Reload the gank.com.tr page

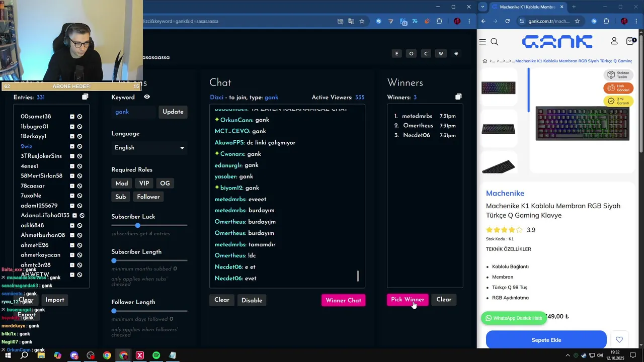(507, 21)
